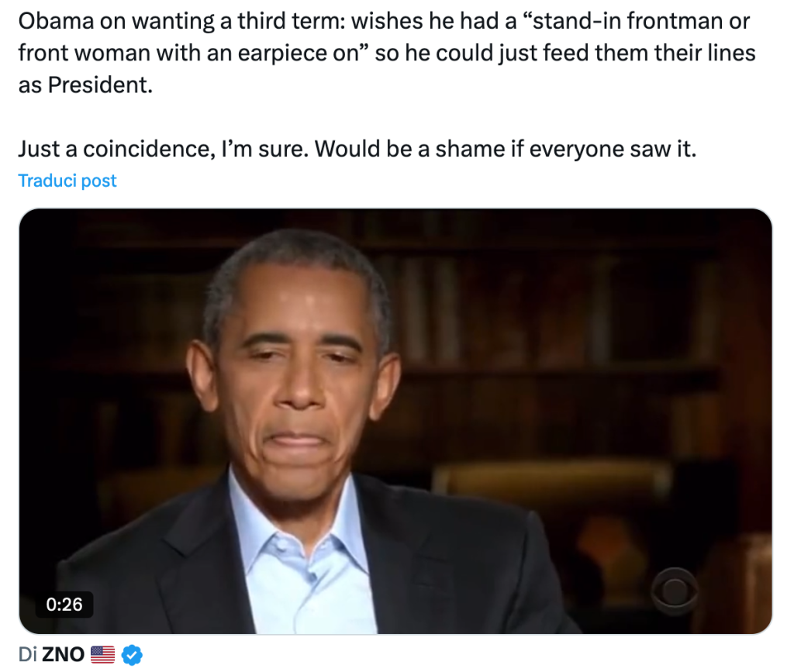Click the "Traduci post" translation link
Screen dimensions: 794x672
[67, 181]
